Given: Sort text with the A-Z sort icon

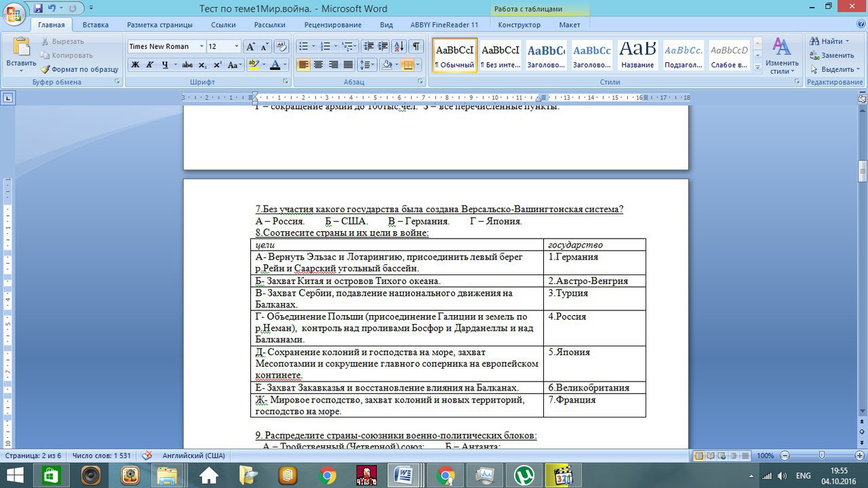Looking at the screenshot, I should click(399, 47).
